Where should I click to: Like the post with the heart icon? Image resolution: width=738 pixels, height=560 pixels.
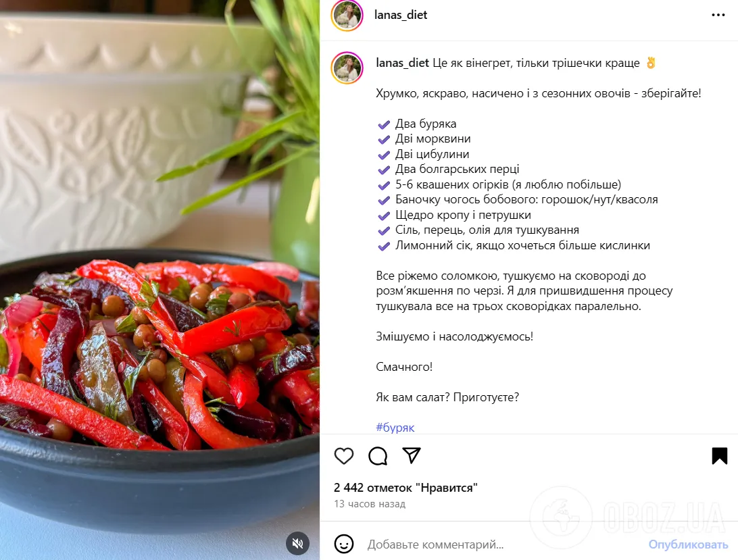click(343, 456)
